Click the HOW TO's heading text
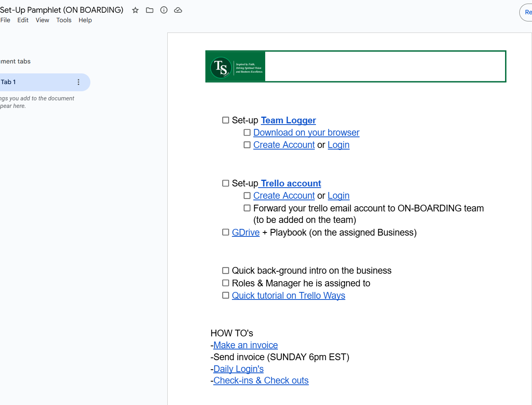Viewport: 532px width, 405px height. (232, 333)
